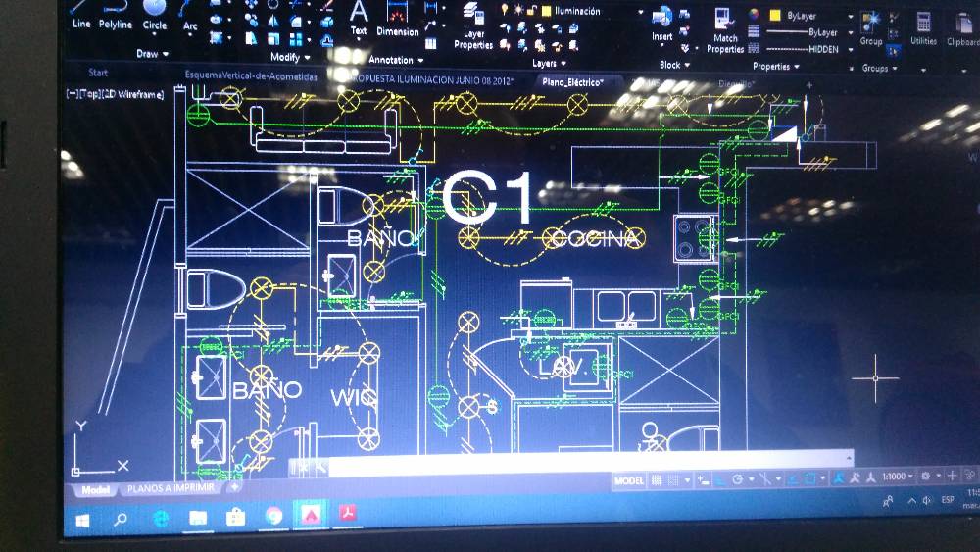
Task: Switch to Plano_Eléctrico tab
Action: [x=572, y=82]
